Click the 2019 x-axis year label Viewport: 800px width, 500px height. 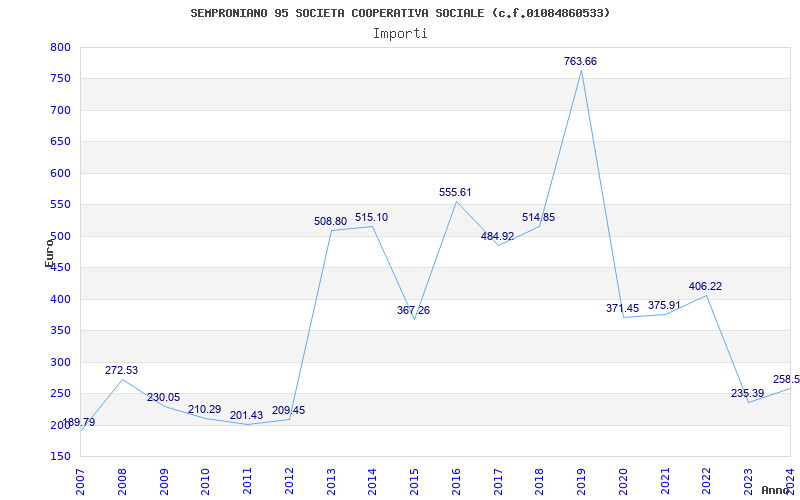582,482
